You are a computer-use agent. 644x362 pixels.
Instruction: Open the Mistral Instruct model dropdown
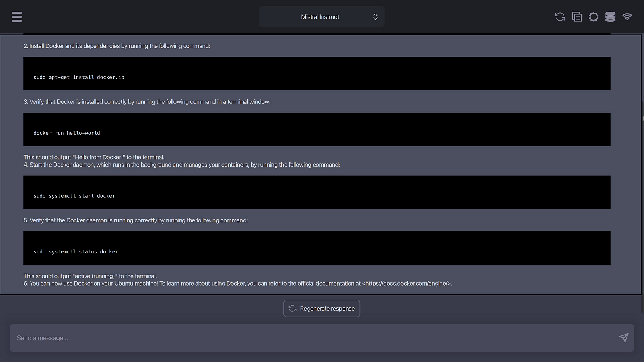(320, 17)
